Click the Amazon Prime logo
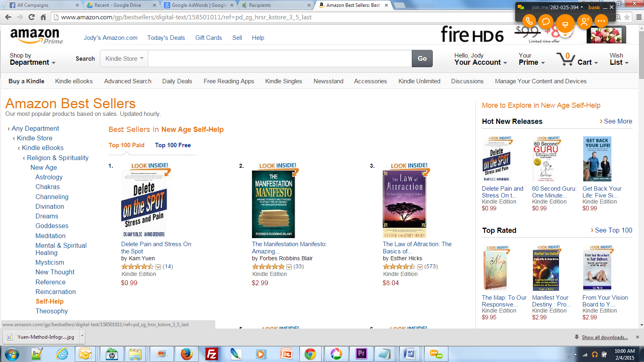The image size is (644, 362). [x=36, y=36]
